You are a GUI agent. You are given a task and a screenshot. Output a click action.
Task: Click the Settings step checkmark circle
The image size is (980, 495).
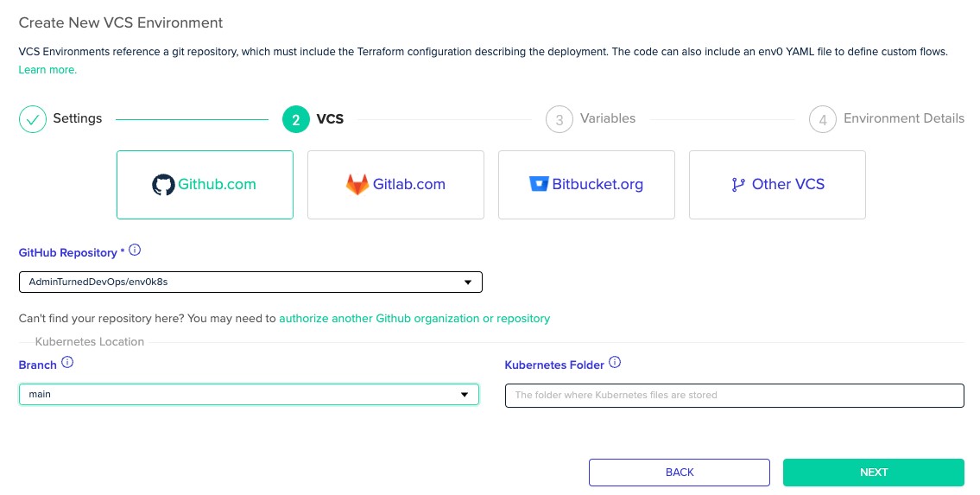33,118
